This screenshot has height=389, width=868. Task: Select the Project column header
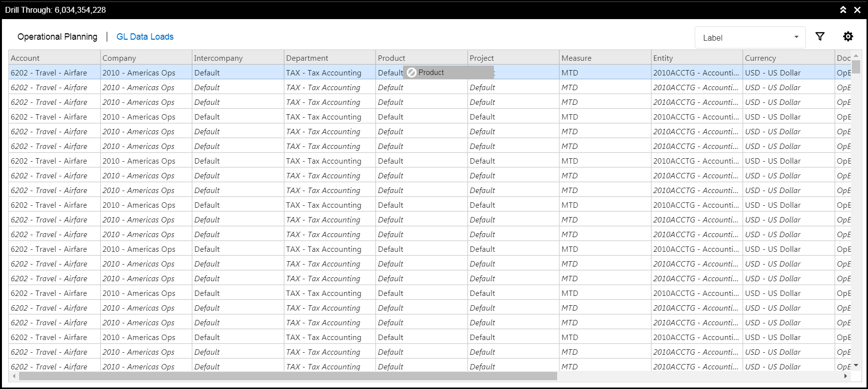(x=513, y=58)
